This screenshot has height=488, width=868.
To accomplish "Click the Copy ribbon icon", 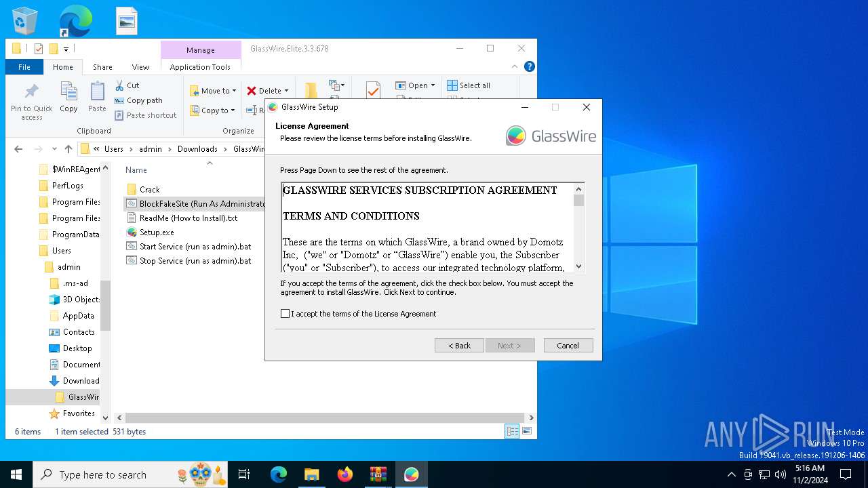I will point(68,98).
